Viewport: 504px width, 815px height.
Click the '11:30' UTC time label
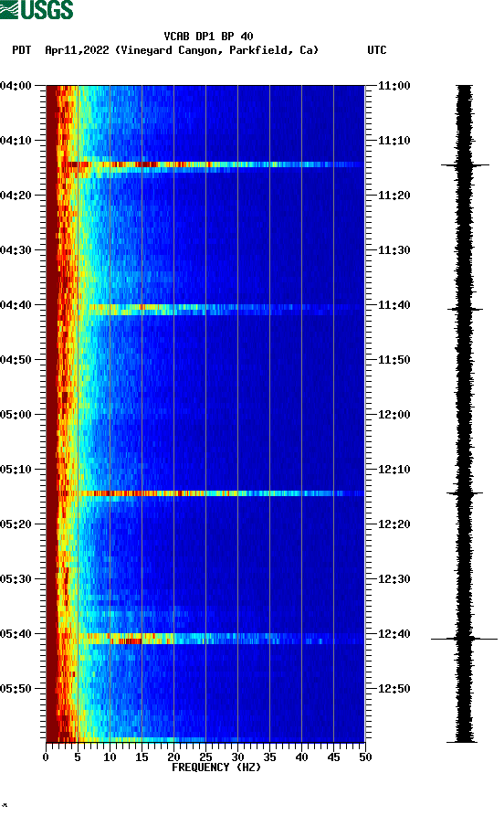[x=394, y=250]
